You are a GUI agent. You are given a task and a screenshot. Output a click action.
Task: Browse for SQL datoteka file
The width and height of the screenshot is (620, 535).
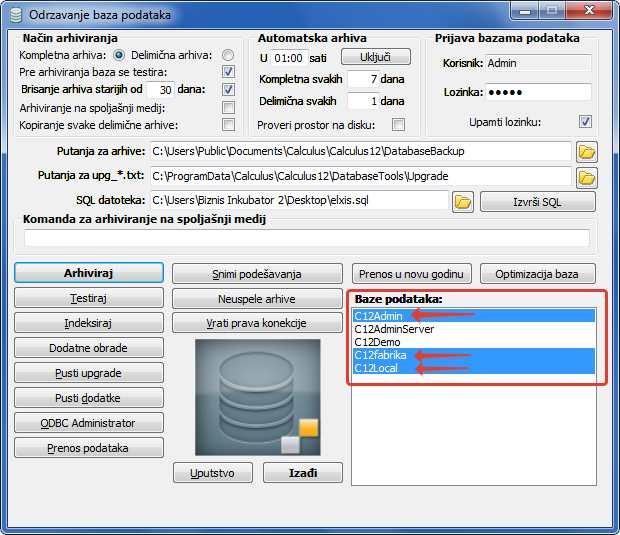coord(462,202)
